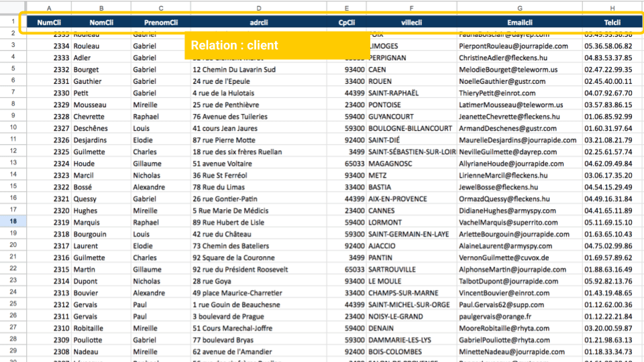Select the paulgervais@orange.fr email cell

pos(495,316)
